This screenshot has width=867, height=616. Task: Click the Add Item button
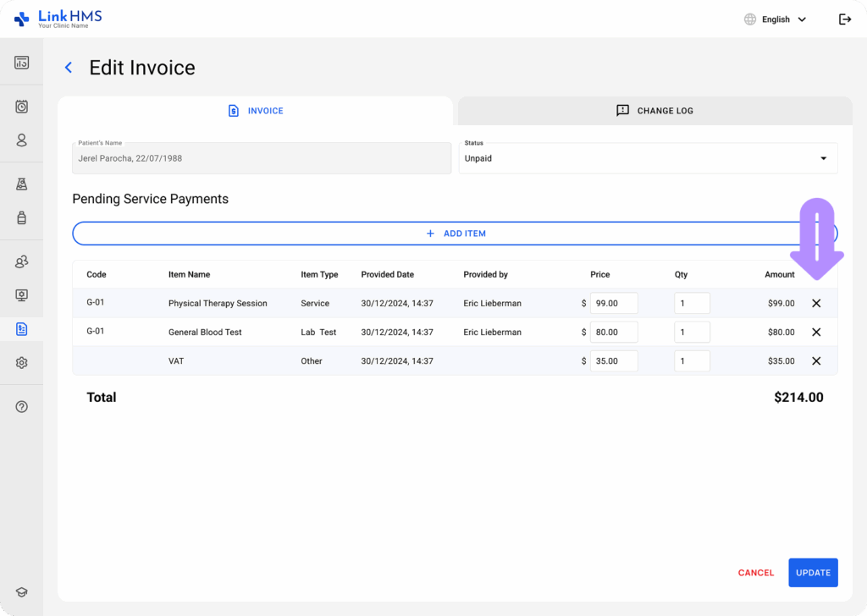pyautogui.click(x=455, y=234)
